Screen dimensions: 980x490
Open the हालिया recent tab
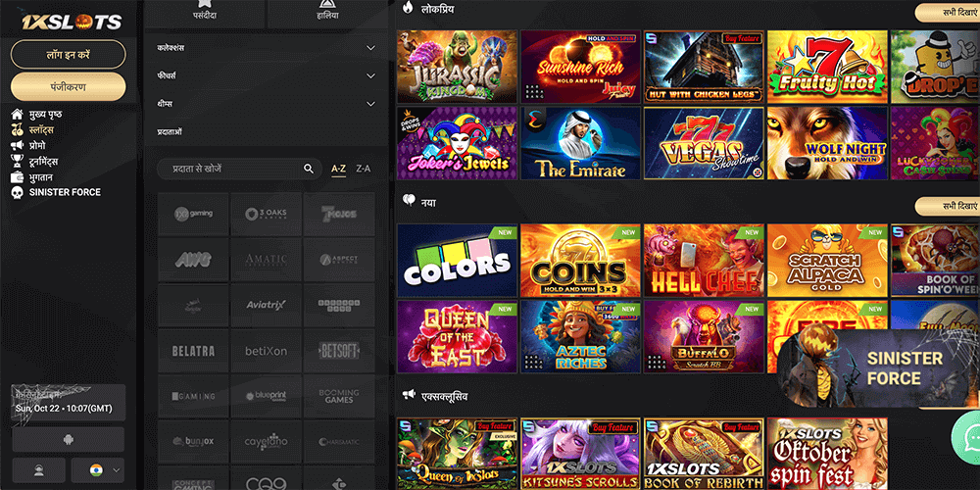327,14
